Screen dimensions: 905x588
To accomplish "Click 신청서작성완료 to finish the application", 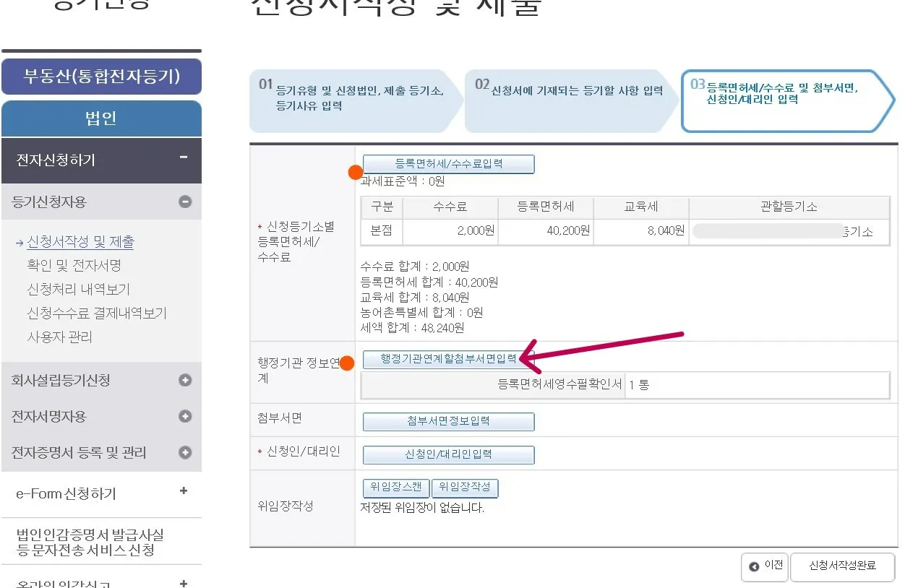I will point(842,567).
